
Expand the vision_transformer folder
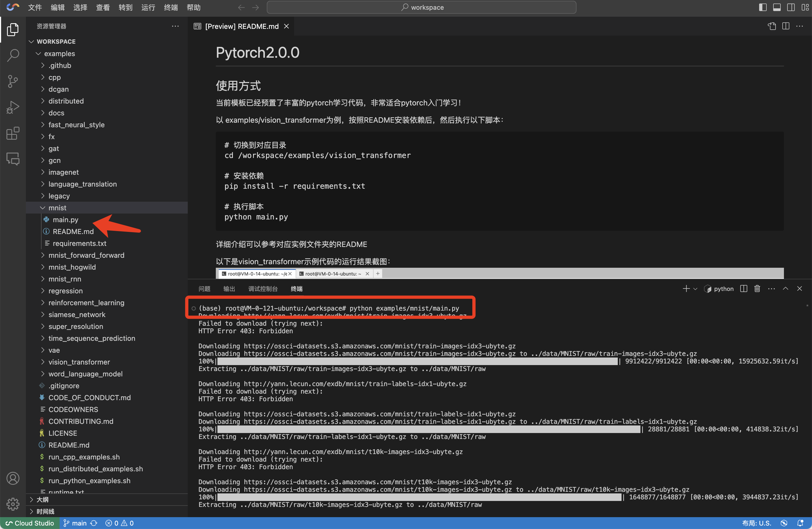point(79,362)
